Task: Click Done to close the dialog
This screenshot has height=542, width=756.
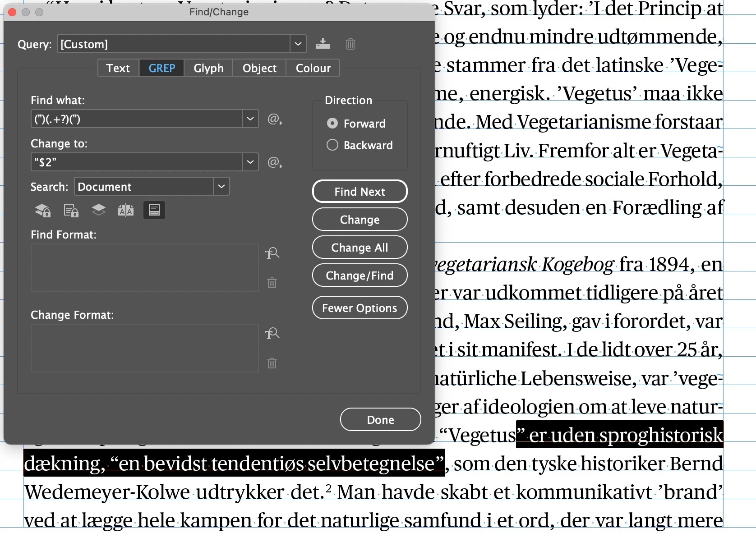Action: [381, 420]
